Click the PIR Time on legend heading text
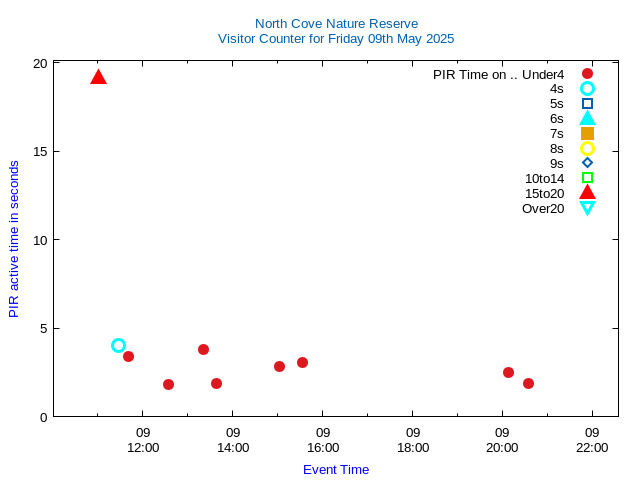This screenshot has width=640, height=480. coord(474,74)
